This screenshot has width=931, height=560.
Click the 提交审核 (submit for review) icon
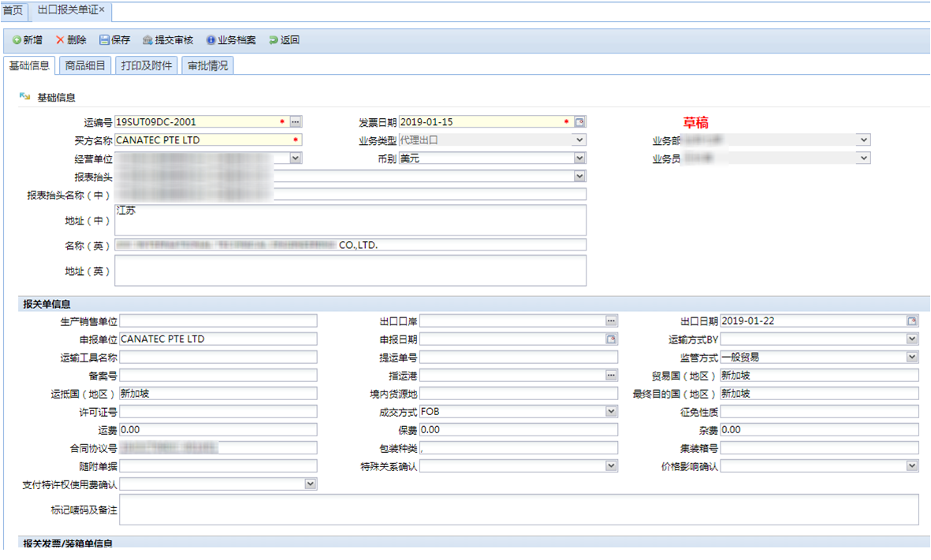pos(147,40)
